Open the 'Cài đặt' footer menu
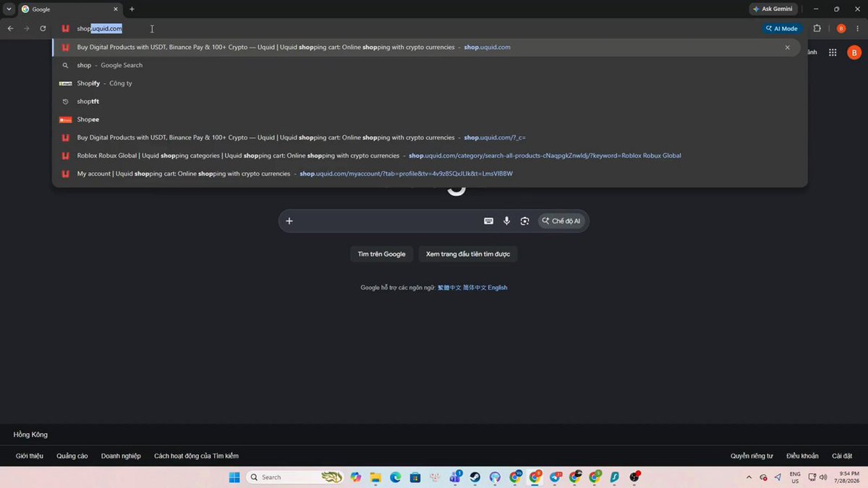The height and width of the screenshot is (488, 868). [x=842, y=456]
